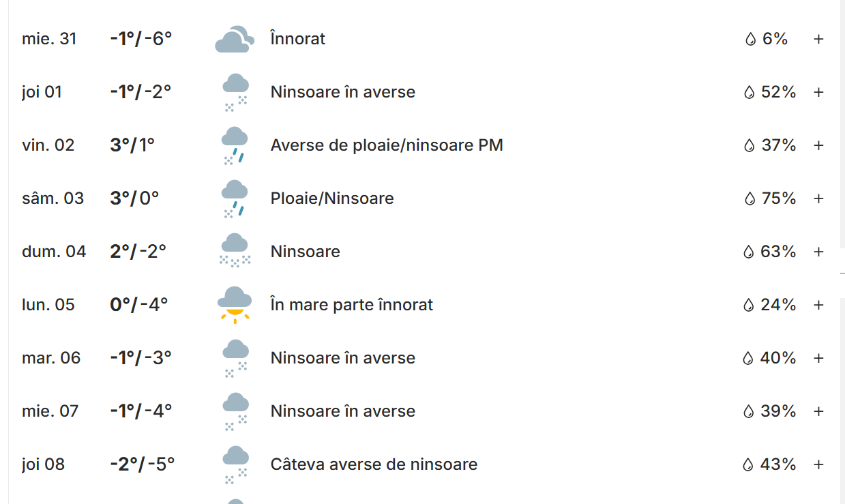This screenshot has height=504, width=845.
Task: Expand the mie. 31 forecast with plus
Action: [x=818, y=39]
